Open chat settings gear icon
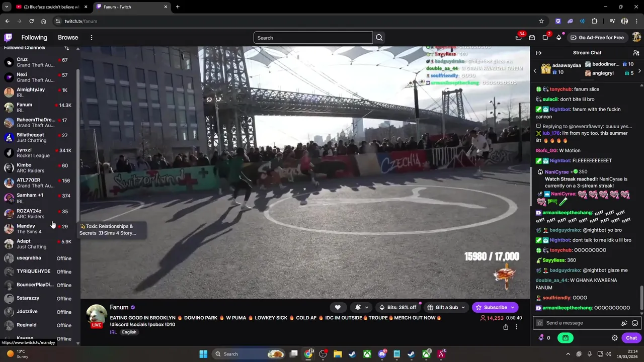 pyautogui.click(x=615, y=338)
